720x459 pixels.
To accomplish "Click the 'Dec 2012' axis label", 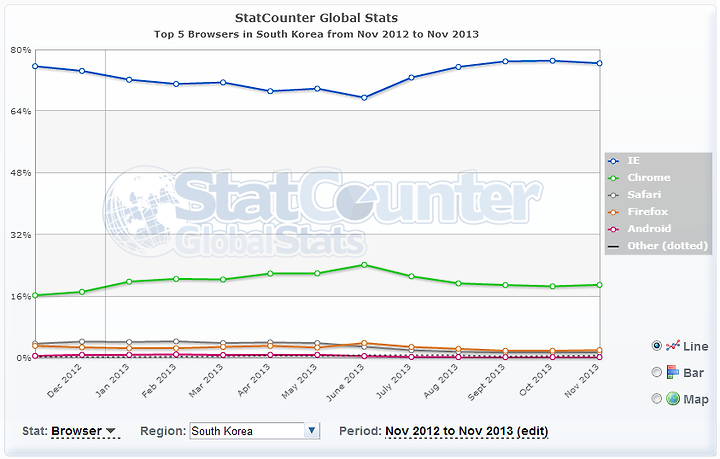I will click(64, 381).
